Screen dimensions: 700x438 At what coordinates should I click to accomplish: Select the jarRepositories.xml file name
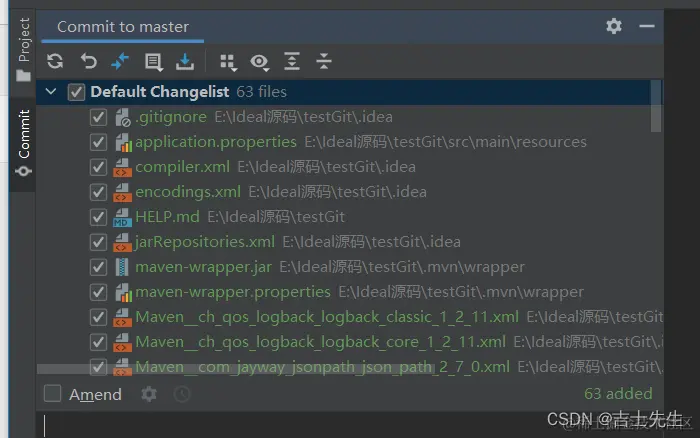tap(205, 242)
